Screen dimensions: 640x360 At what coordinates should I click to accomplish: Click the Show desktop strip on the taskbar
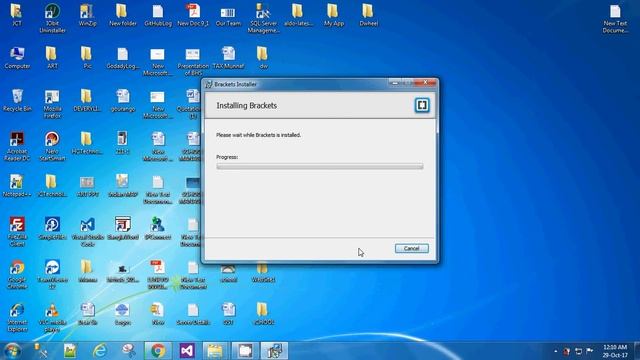point(637,351)
